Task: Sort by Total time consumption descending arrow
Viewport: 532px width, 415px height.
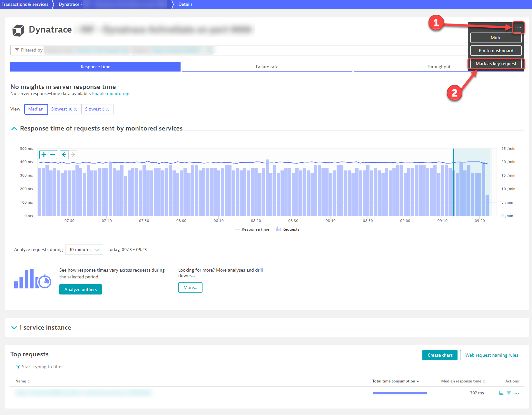Action: tap(418, 381)
